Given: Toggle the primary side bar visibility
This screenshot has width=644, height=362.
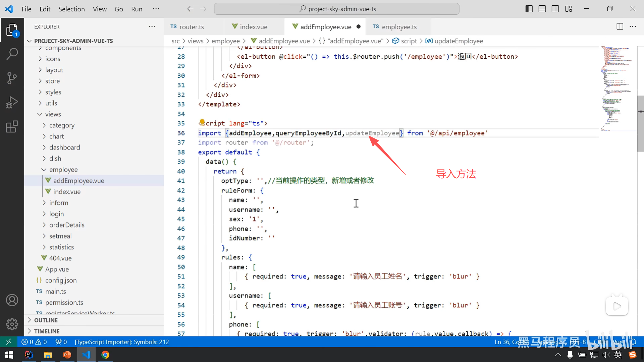Looking at the screenshot, I should [529, 9].
